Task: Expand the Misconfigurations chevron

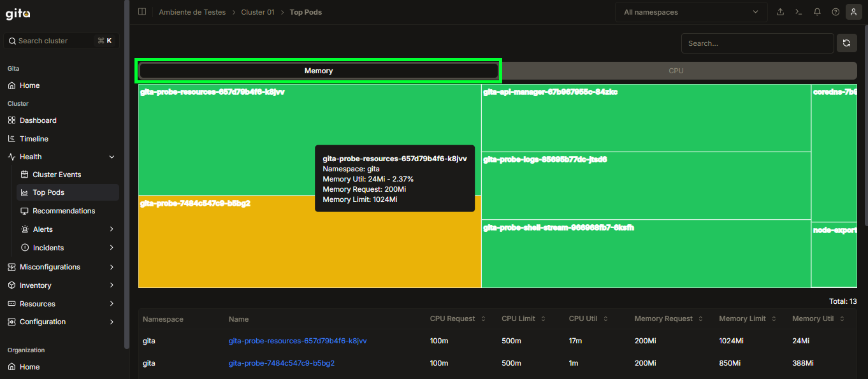Action: (112, 267)
